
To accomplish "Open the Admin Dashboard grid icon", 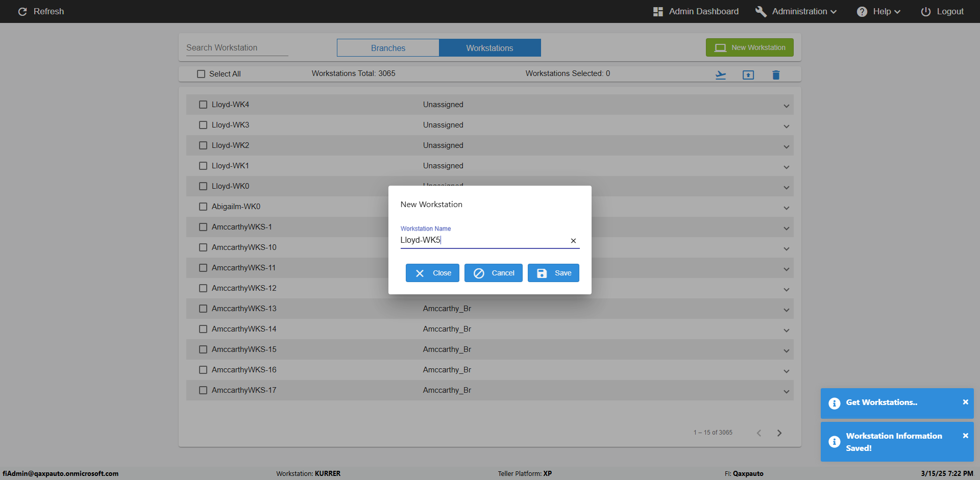I will (658, 11).
